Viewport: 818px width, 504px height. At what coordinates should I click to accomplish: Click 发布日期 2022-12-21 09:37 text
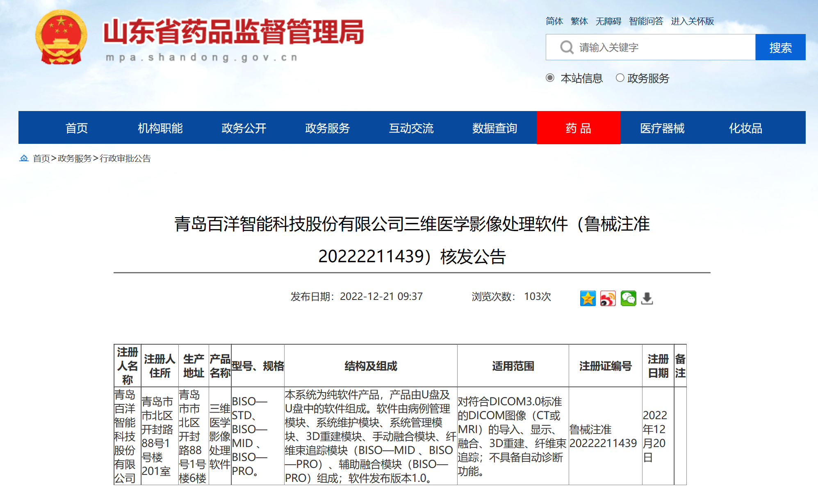tap(356, 297)
